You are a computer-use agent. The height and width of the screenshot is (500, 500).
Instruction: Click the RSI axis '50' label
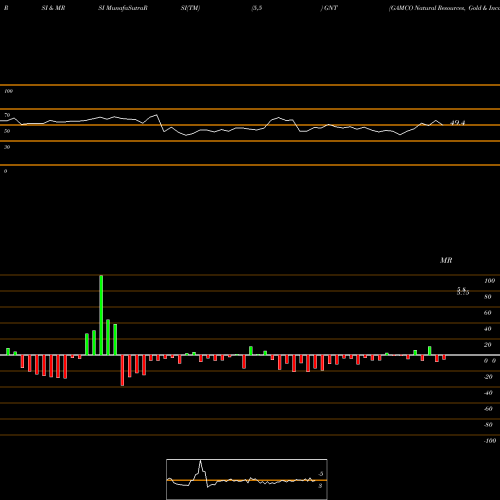tap(7, 131)
